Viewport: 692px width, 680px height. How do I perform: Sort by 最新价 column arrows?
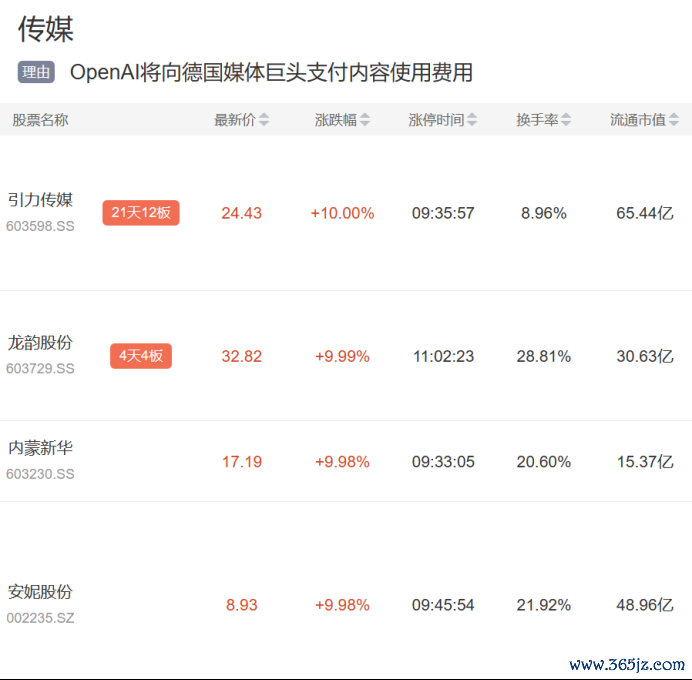pyautogui.click(x=263, y=120)
